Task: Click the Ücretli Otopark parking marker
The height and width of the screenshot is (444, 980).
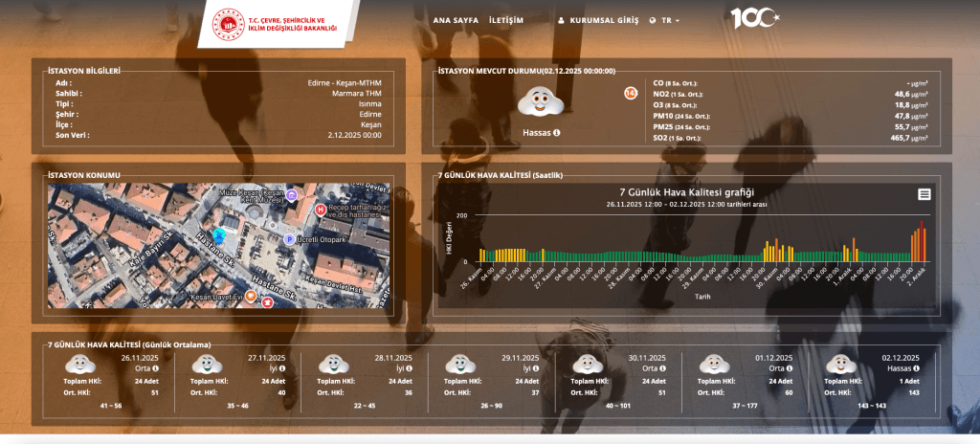Action: point(289,238)
